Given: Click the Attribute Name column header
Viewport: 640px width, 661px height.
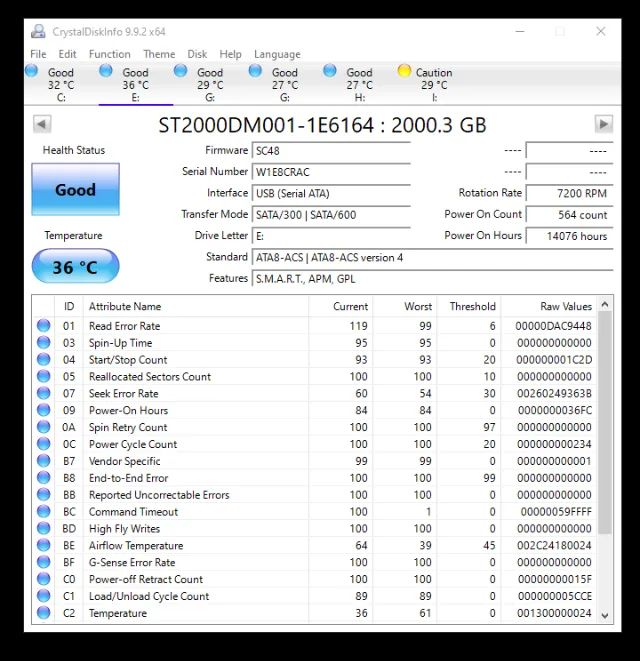Looking at the screenshot, I should (x=196, y=306).
